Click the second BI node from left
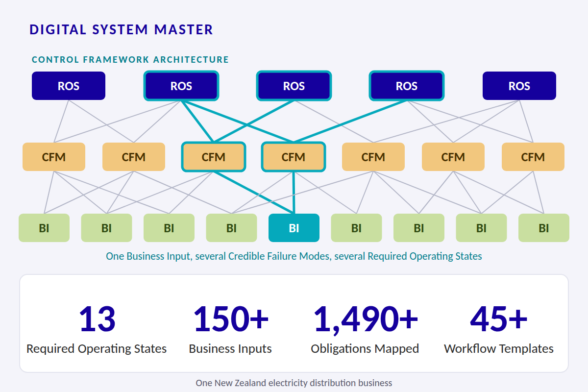Screen dimensions: 588x392 click(x=106, y=228)
